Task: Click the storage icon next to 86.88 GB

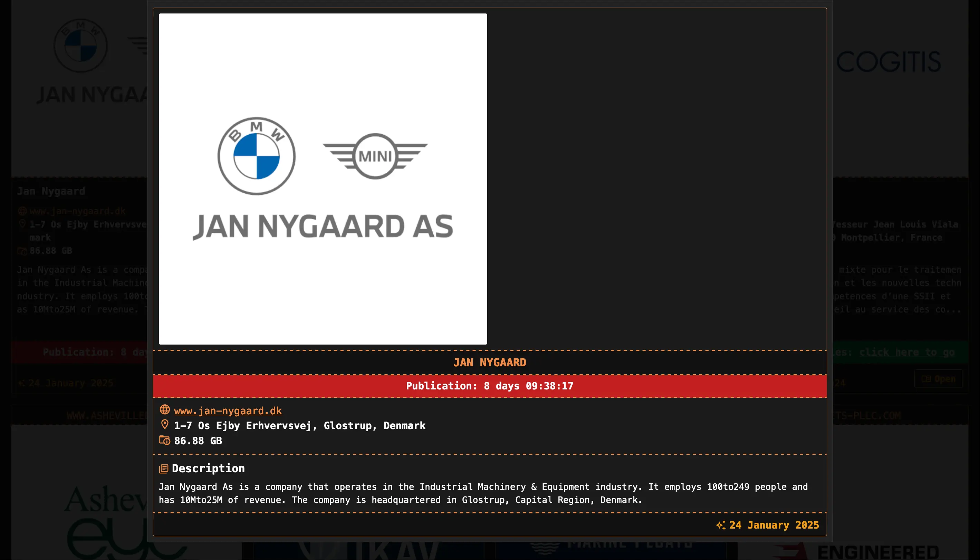Action: [165, 441]
